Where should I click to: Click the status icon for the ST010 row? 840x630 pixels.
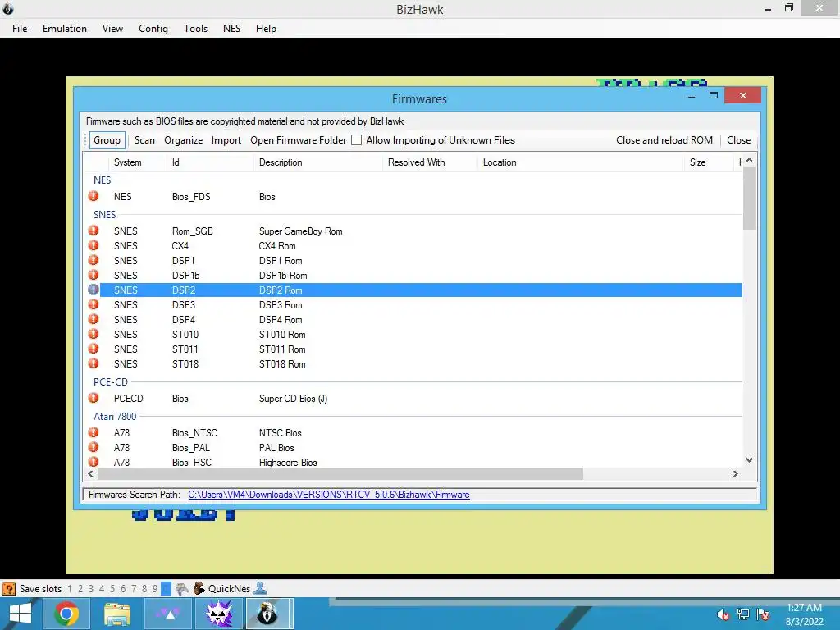(94, 334)
